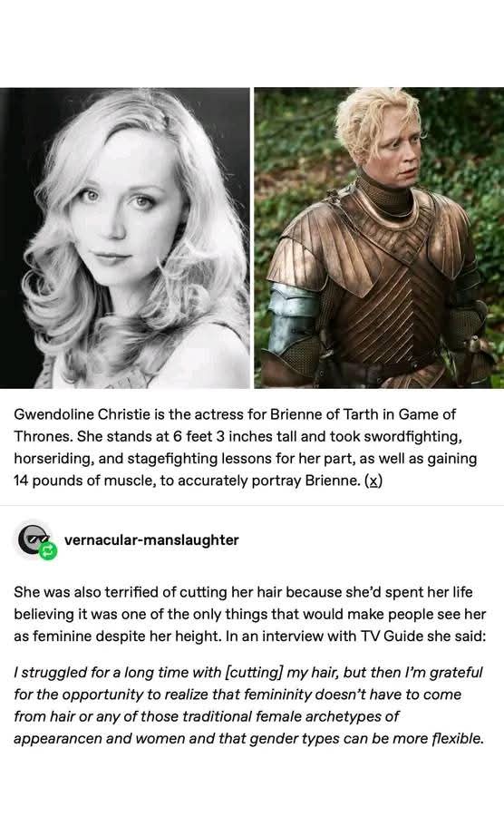This screenshot has height=816, width=504.
Task: Open the black-and-white portrait photo
Action: pyautogui.click(x=125, y=238)
